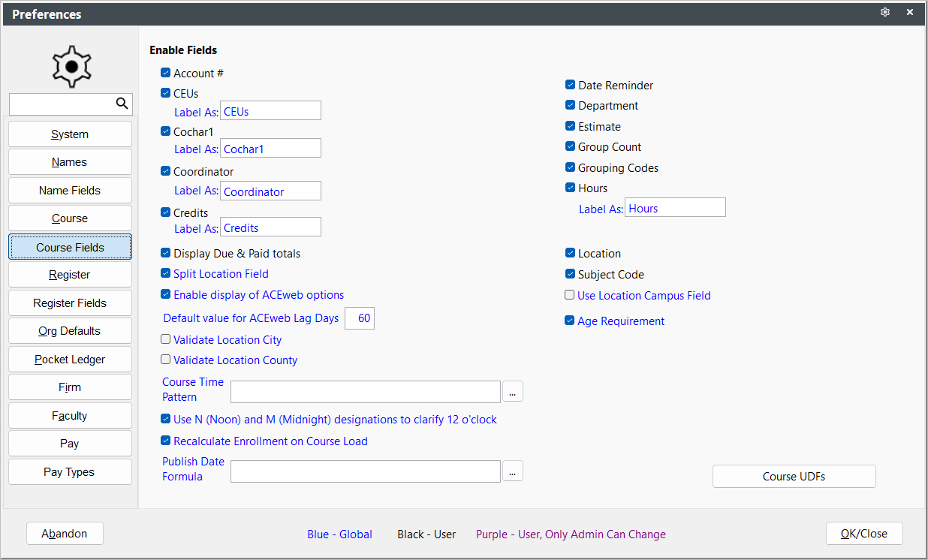Click the OK/Close button
Screen dimensions: 928x560
(x=864, y=534)
